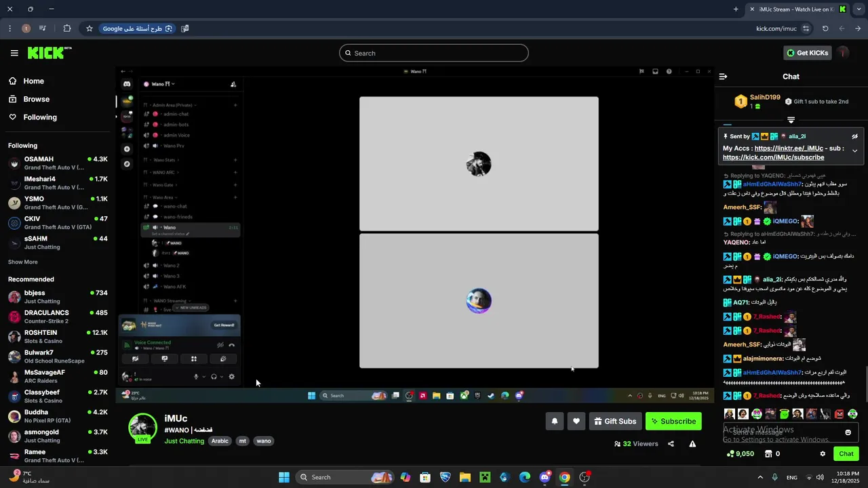Click the Get KICKs button

pos(807,53)
